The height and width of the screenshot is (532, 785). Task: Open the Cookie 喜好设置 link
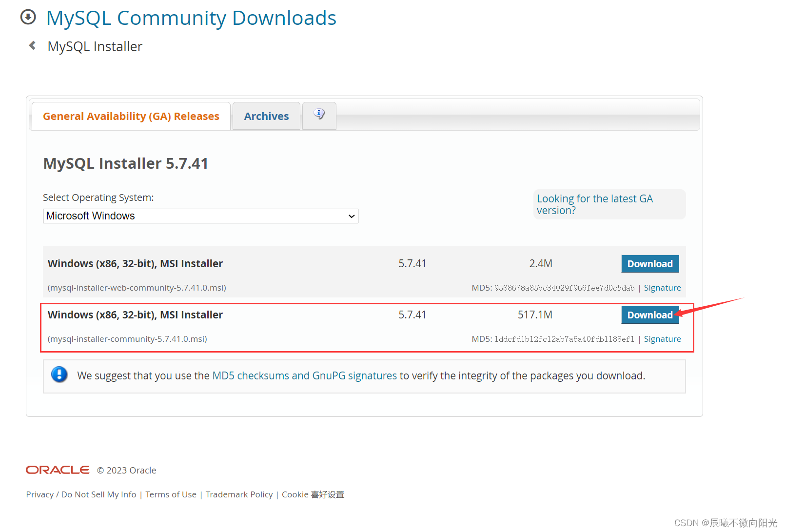(313, 494)
